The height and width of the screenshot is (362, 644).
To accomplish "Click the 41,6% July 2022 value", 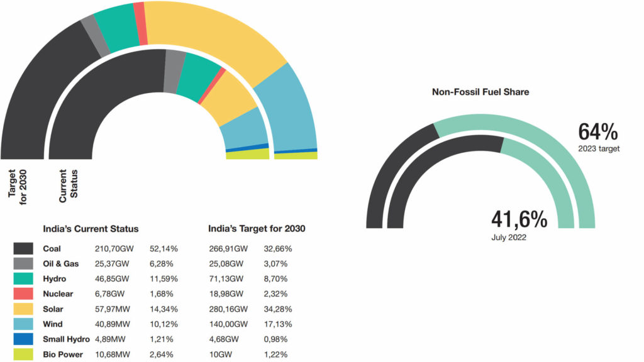I will pos(519,219).
